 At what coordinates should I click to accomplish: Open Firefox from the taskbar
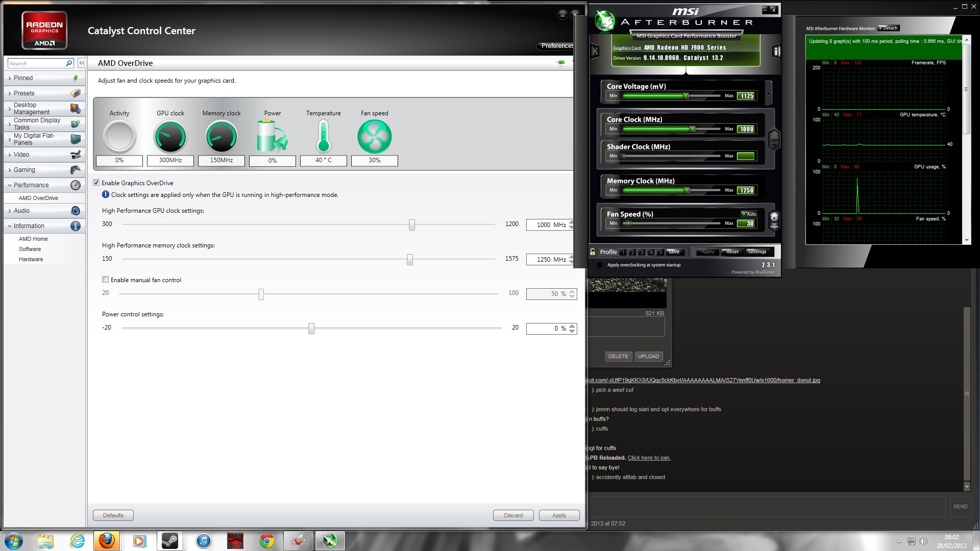pyautogui.click(x=107, y=541)
